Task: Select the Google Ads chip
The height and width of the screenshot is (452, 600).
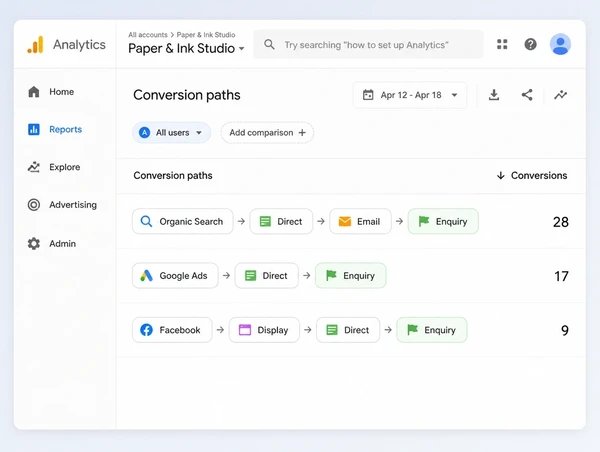Action: click(175, 276)
